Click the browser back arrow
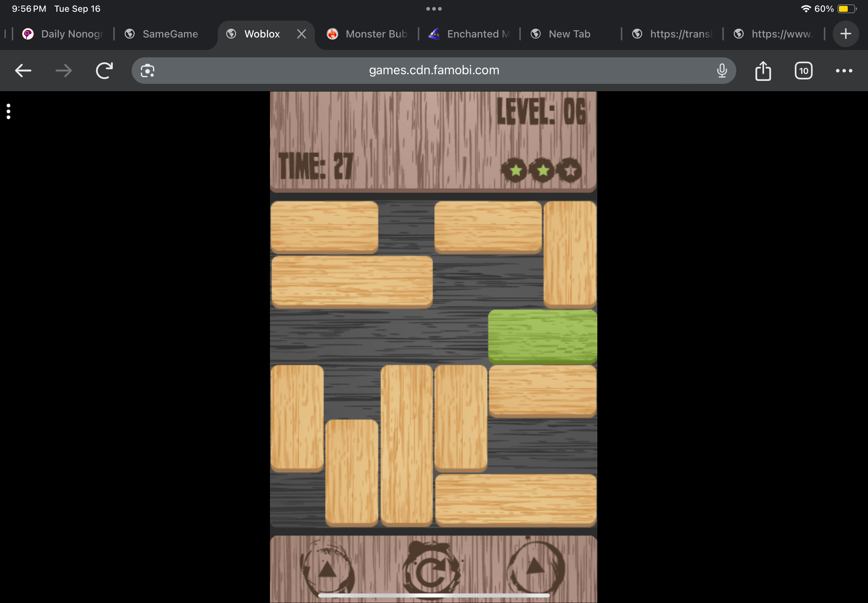868x603 pixels. point(23,71)
